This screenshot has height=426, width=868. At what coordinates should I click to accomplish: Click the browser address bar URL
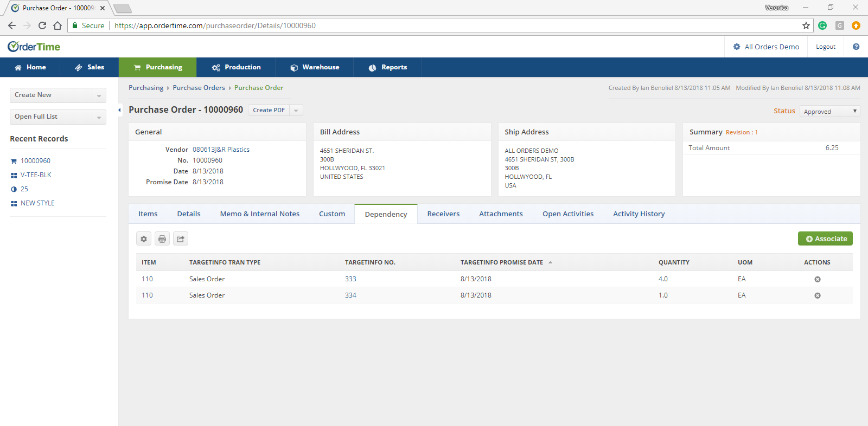[215, 25]
